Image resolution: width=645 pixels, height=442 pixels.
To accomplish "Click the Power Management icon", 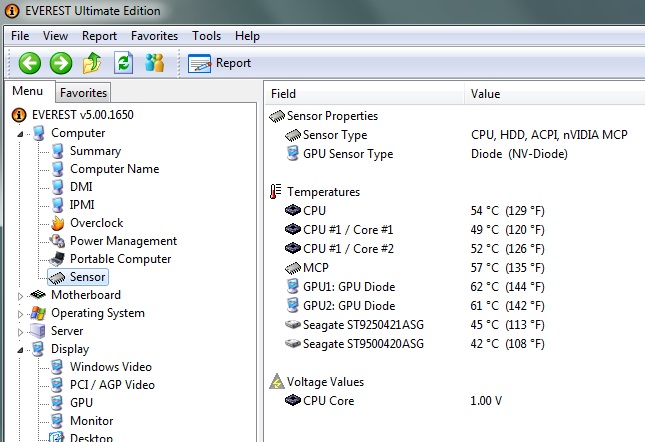I will [57, 241].
